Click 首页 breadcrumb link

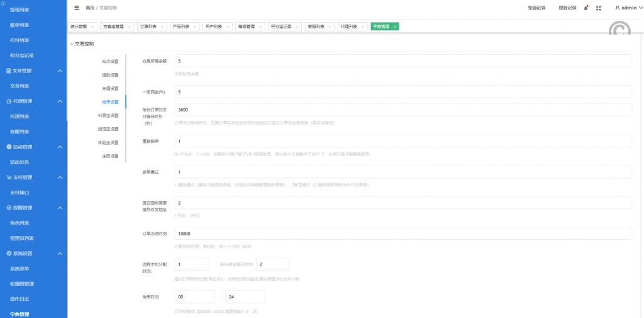click(89, 8)
